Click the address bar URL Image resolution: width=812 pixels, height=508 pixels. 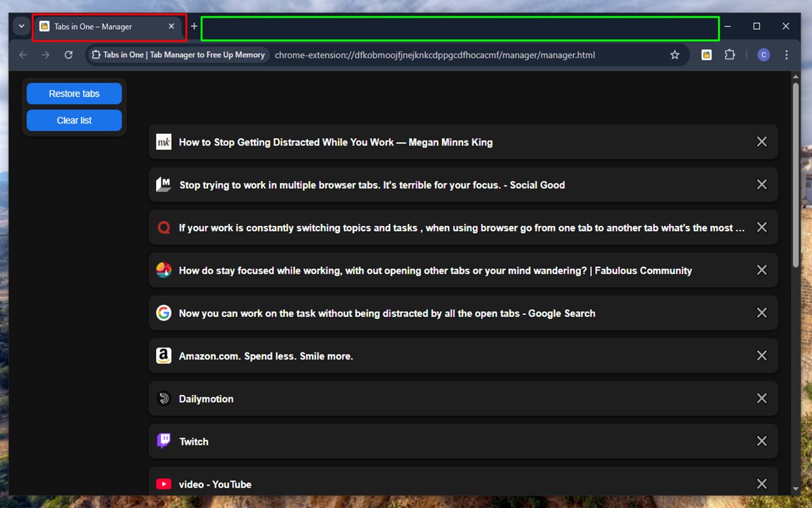pyautogui.click(x=435, y=55)
